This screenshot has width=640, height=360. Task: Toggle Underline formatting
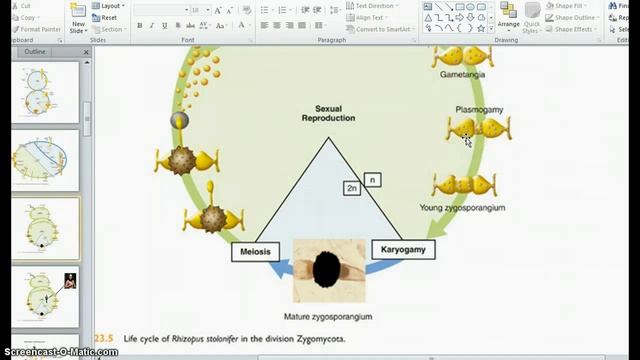164,26
